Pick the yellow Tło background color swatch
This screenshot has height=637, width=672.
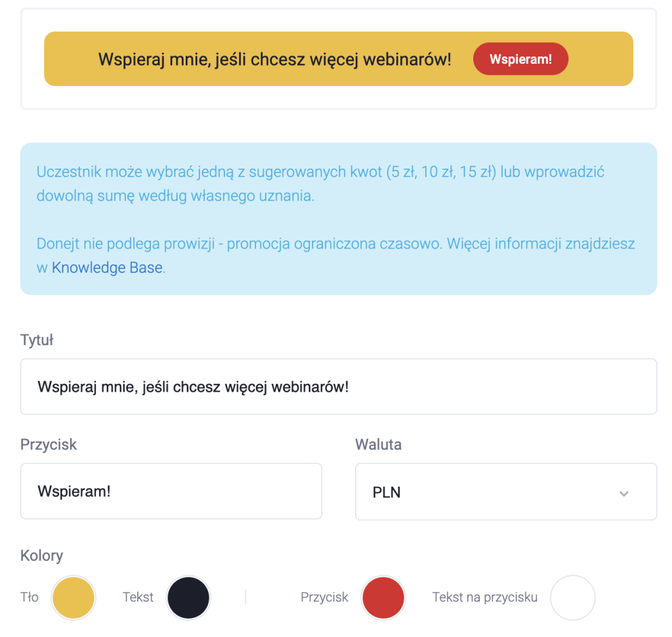(x=73, y=597)
